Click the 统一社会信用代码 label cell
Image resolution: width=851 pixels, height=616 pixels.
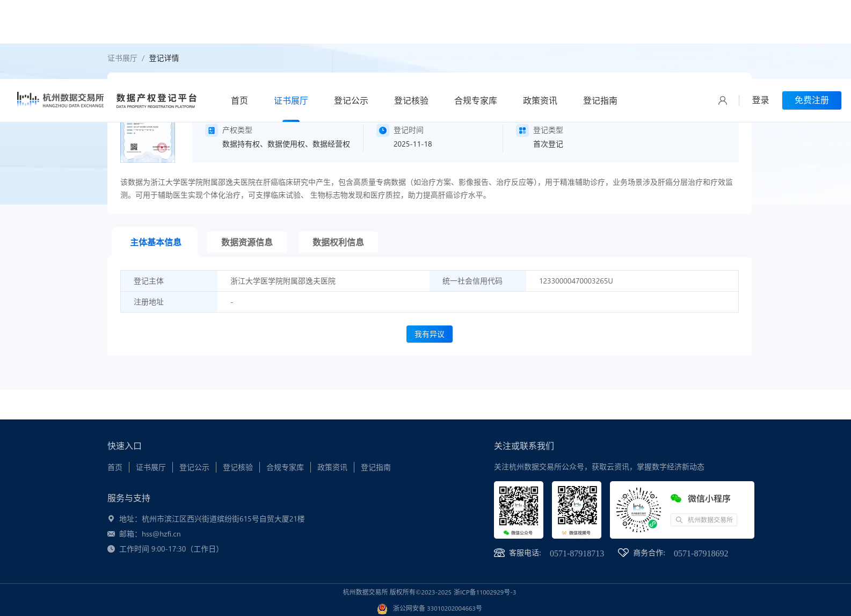click(x=478, y=281)
